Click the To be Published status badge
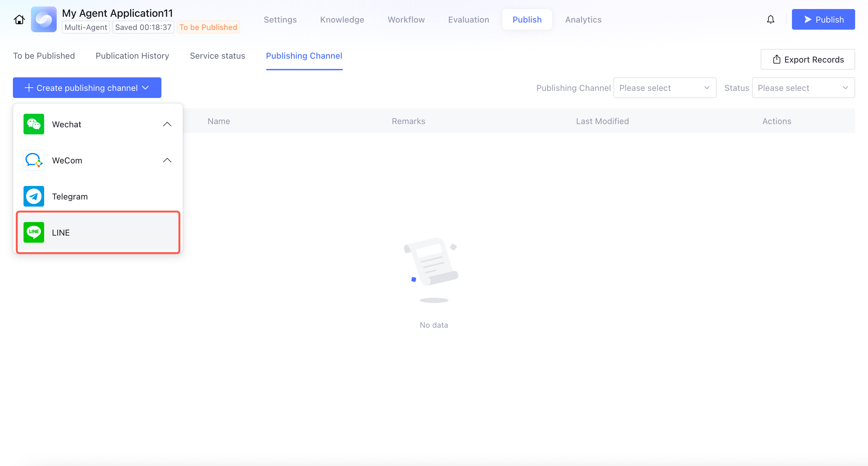The height and width of the screenshot is (466, 868). click(x=208, y=27)
